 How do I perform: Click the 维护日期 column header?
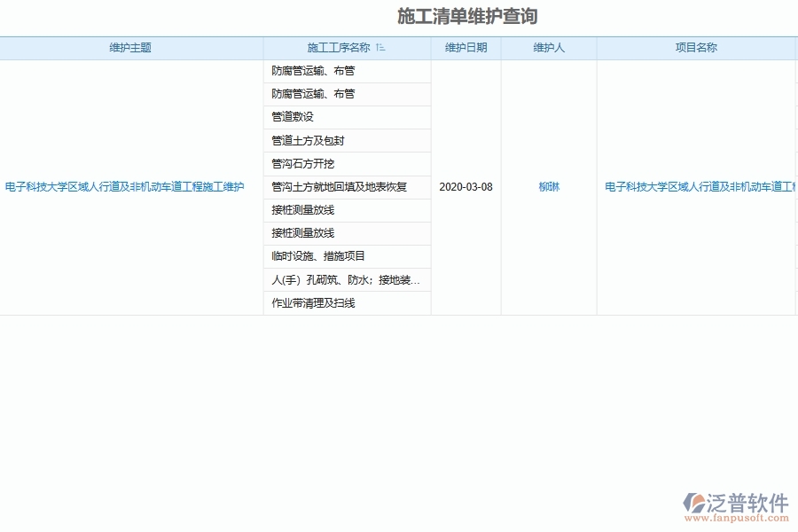click(467, 48)
